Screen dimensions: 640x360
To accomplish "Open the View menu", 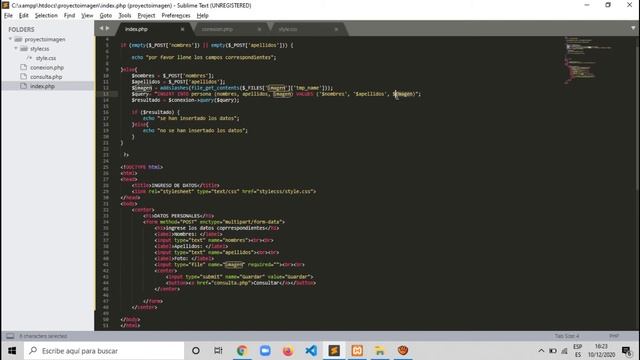I will (x=87, y=16).
